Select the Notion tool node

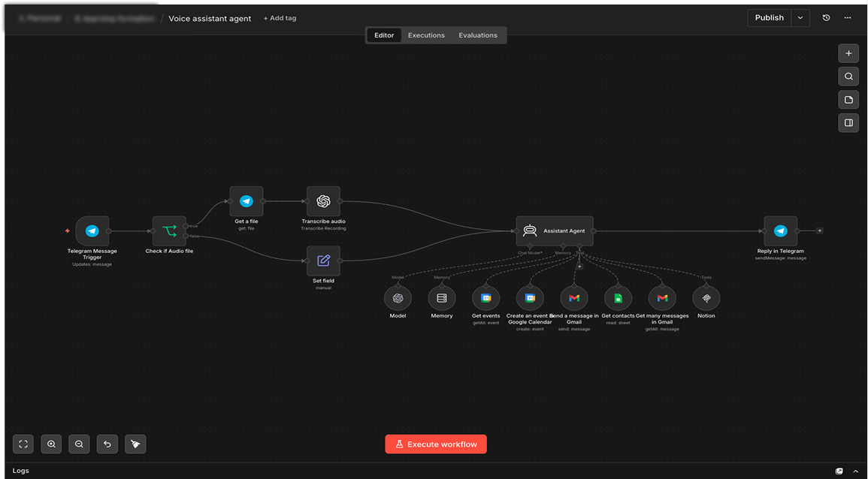point(706,298)
